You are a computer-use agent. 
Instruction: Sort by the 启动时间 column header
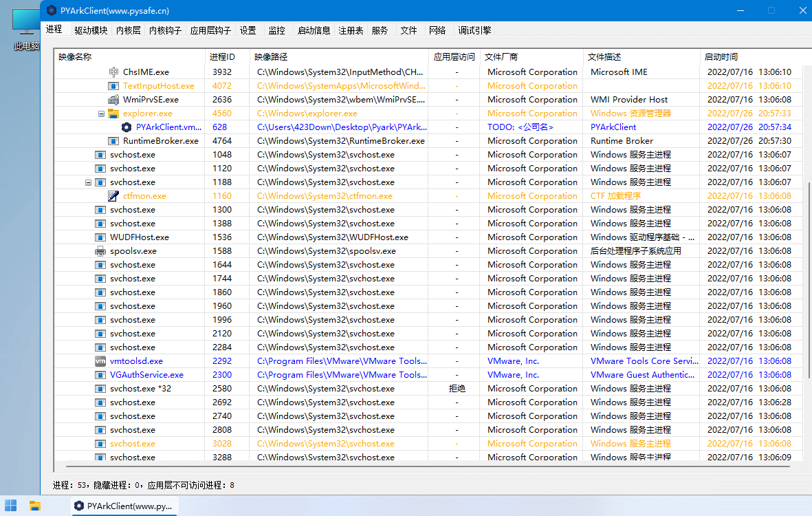tap(752, 57)
